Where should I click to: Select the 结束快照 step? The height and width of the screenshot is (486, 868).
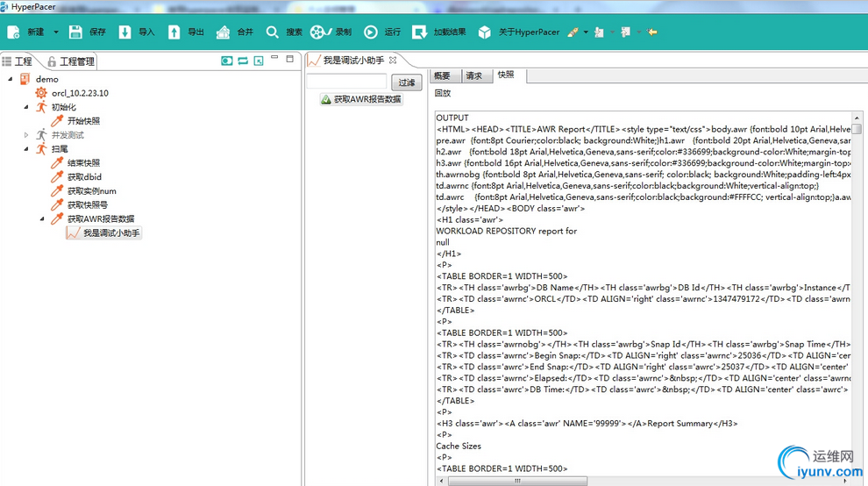[83, 163]
